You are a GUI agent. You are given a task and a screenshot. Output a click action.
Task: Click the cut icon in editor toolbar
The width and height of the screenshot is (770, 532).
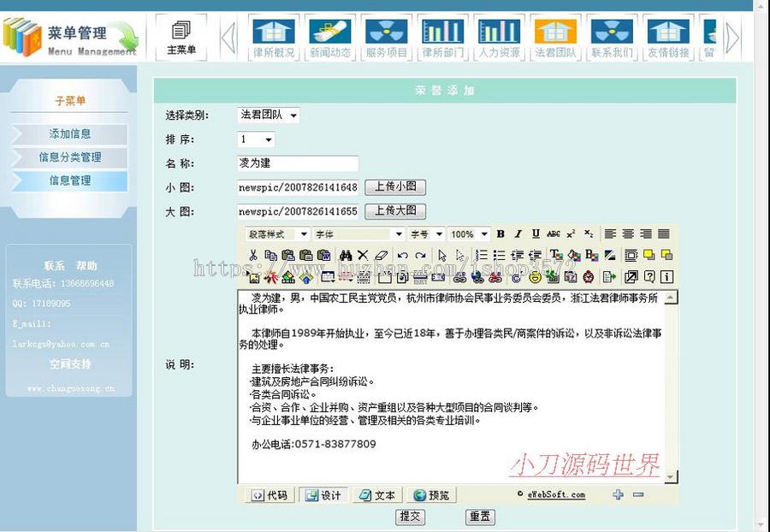pyautogui.click(x=253, y=255)
